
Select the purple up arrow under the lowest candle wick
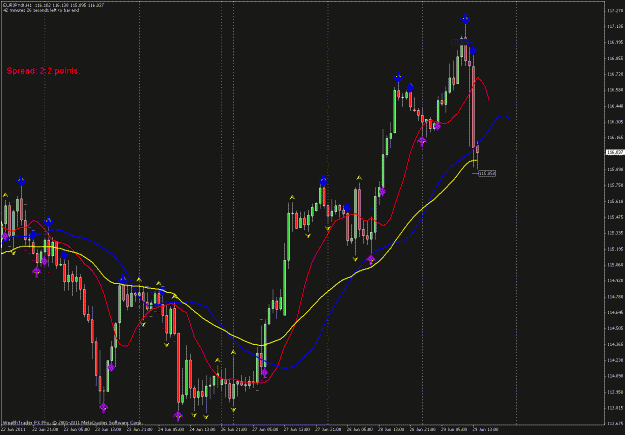pyautogui.click(x=178, y=416)
